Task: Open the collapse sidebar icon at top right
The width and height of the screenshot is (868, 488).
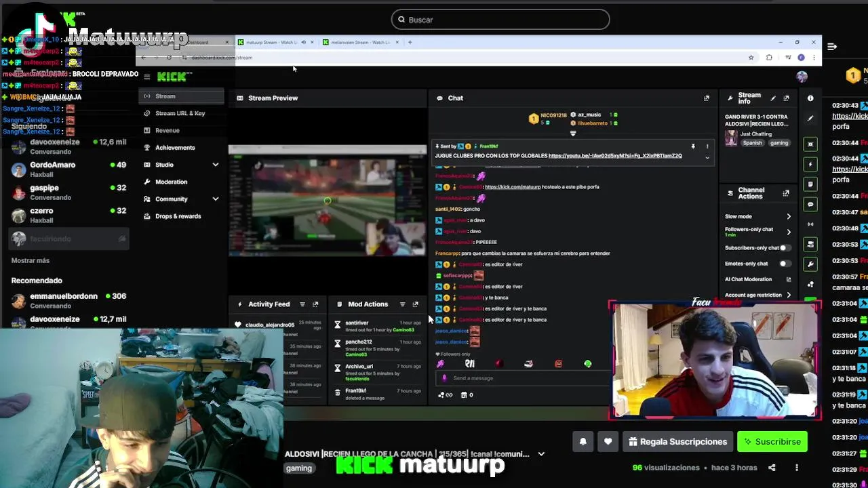Action: click(x=832, y=47)
